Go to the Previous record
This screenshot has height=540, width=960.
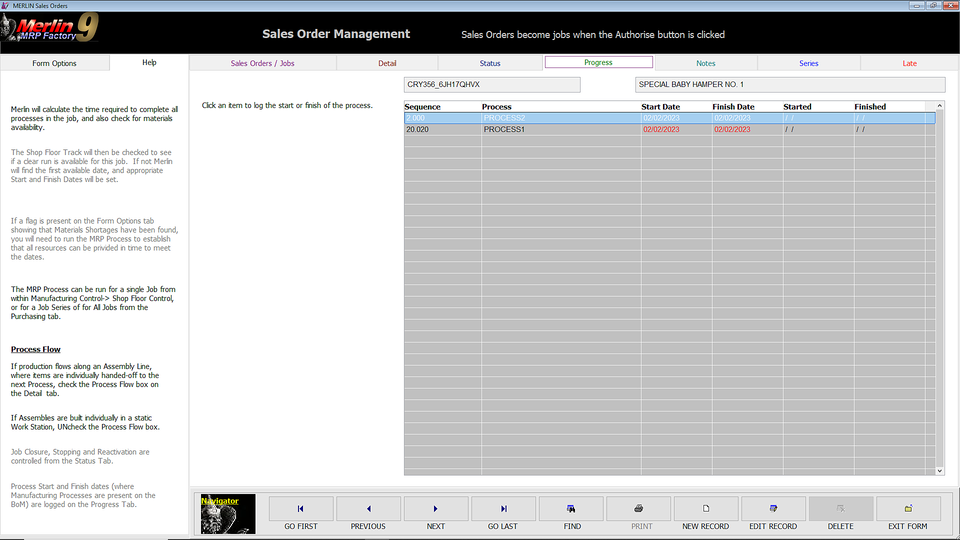pos(368,509)
